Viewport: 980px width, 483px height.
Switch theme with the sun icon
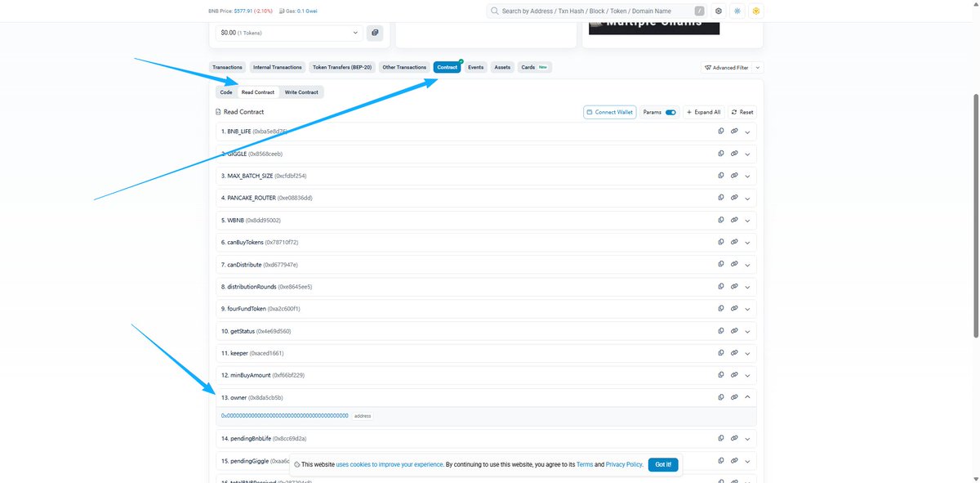click(x=737, y=11)
